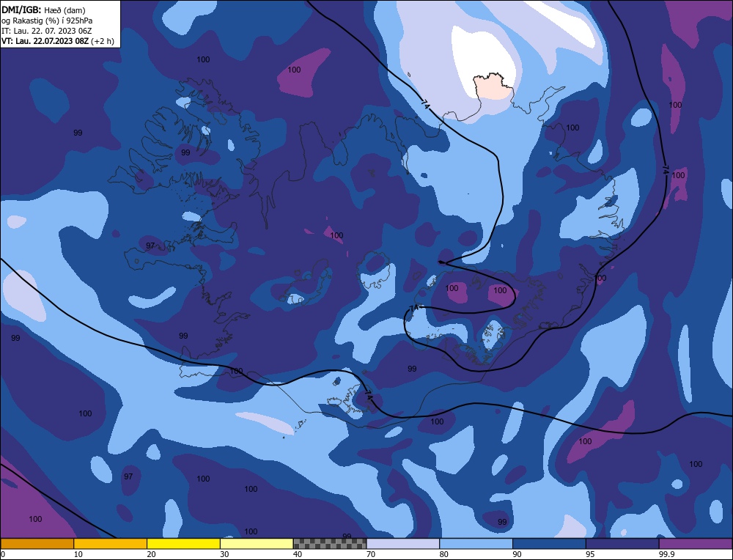Click the "30" legend scale label
Image resolution: width=733 pixels, height=560 pixels.
click(224, 554)
